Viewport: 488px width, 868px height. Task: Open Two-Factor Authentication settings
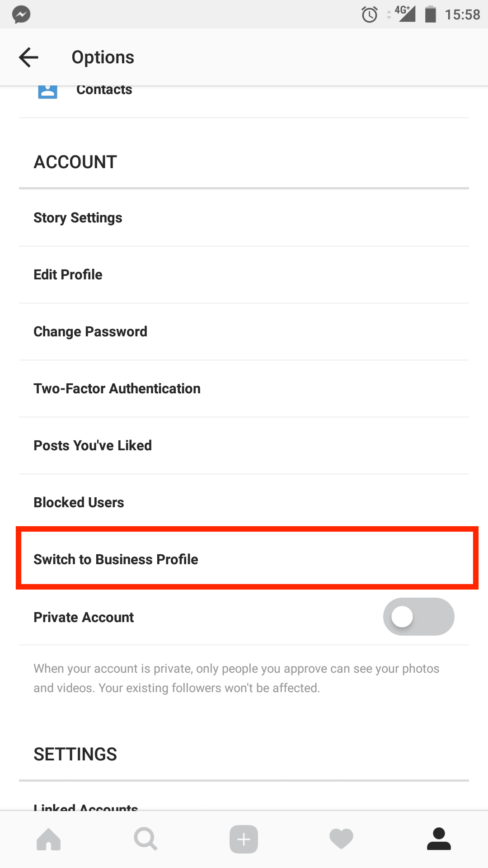tap(117, 389)
